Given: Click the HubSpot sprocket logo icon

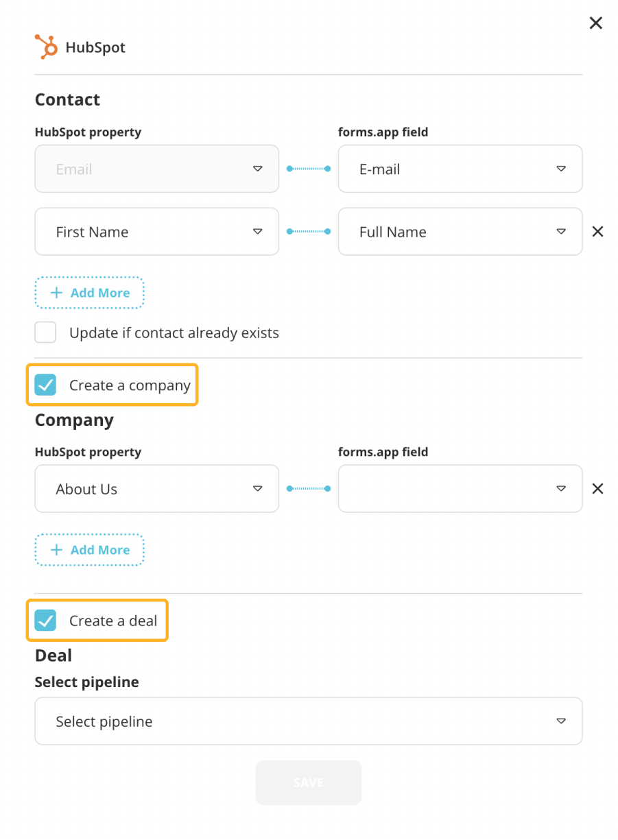Looking at the screenshot, I should (46, 47).
